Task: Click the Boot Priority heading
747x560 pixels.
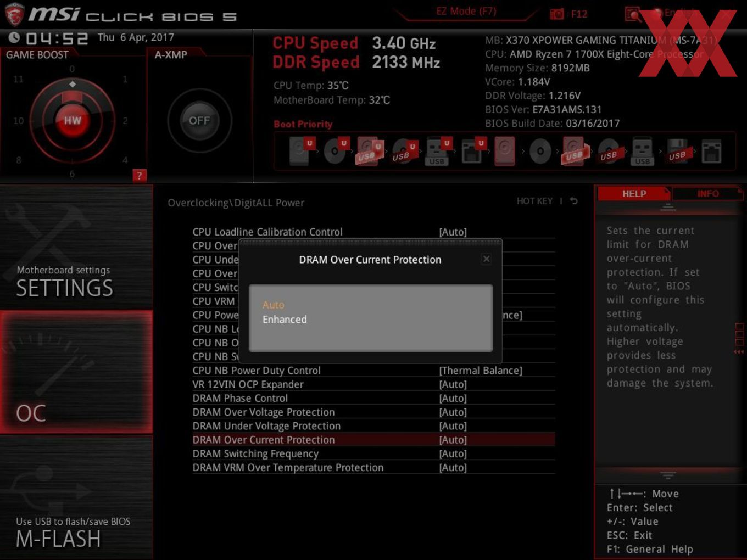Action: click(x=303, y=124)
